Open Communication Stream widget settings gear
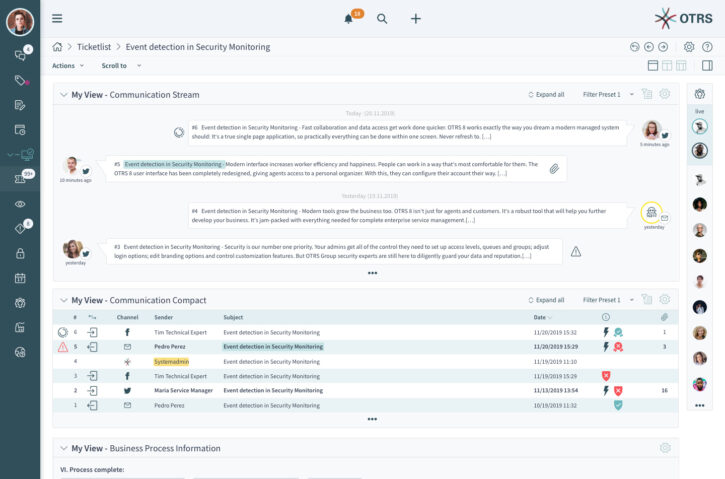The height and width of the screenshot is (479, 725). (x=665, y=94)
